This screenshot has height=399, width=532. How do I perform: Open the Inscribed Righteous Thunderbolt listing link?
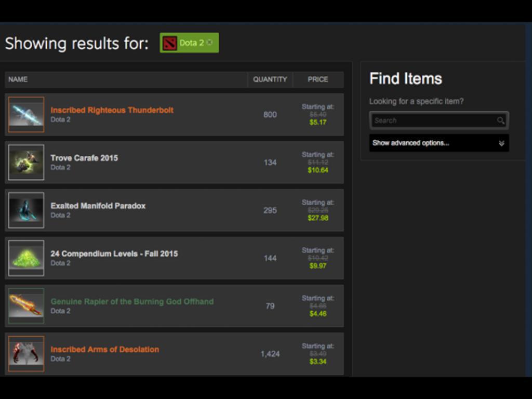coord(112,110)
